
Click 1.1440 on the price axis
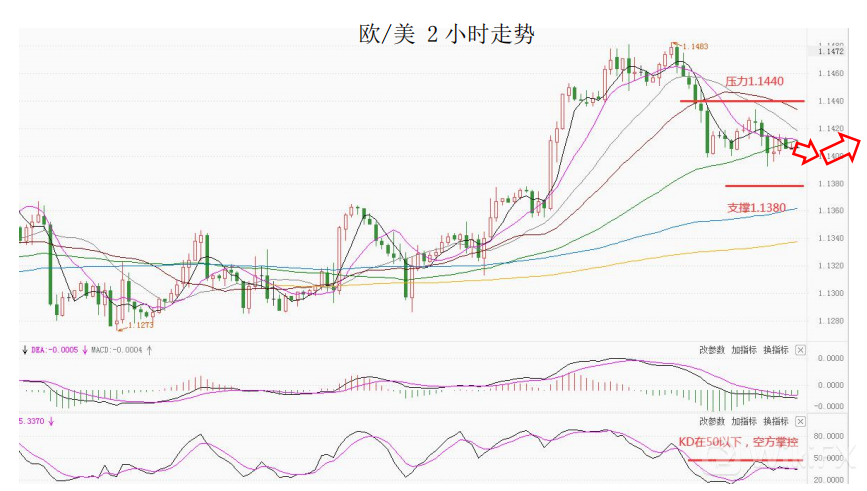click(831, 101)
